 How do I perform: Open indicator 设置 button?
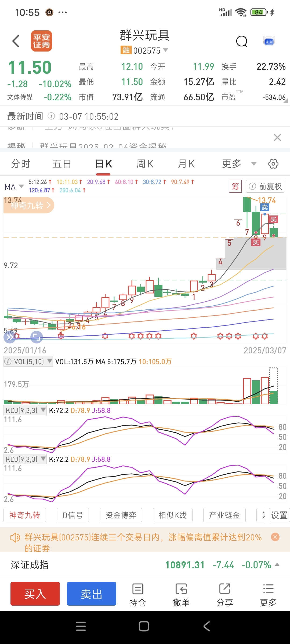tap(279, 515)
